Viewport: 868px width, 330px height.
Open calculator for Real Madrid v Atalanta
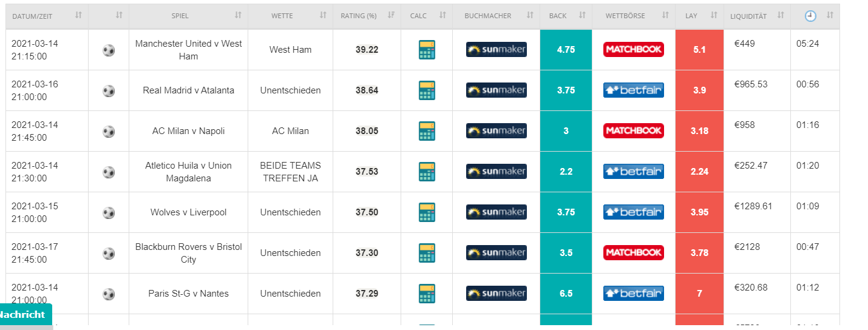coord(427,90)
